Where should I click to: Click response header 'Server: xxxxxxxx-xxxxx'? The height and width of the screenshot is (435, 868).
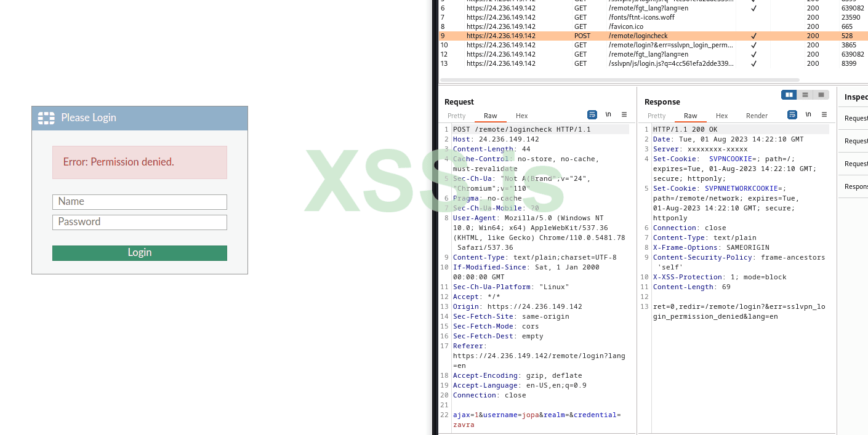click(700, 149)
